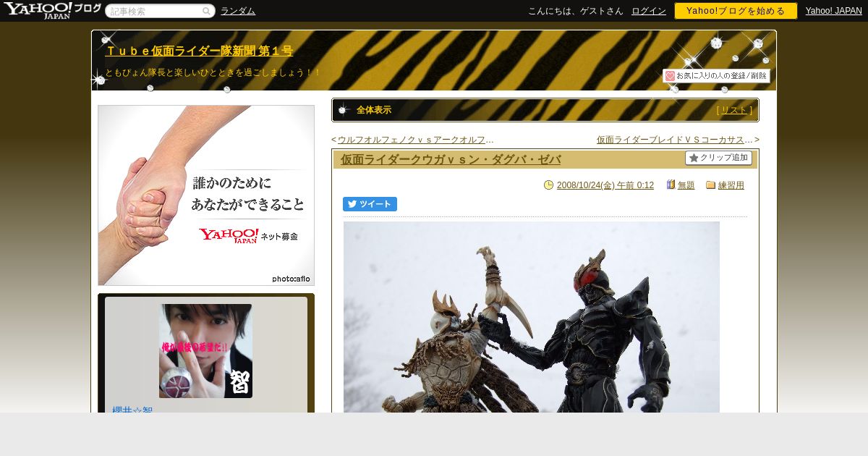
Task: Click クリップ追加 clip button
Action: pos(718,158)
